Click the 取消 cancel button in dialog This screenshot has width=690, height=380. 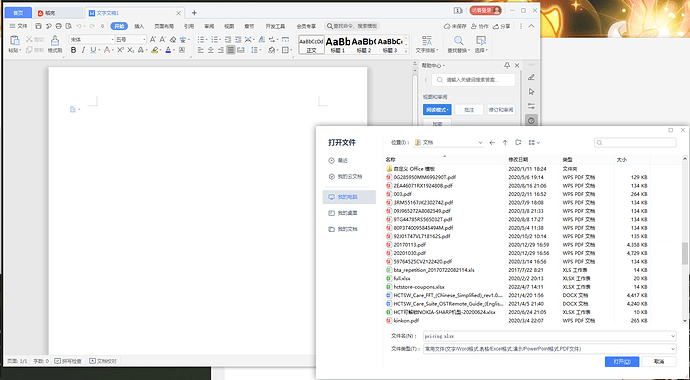pos(659,362)
